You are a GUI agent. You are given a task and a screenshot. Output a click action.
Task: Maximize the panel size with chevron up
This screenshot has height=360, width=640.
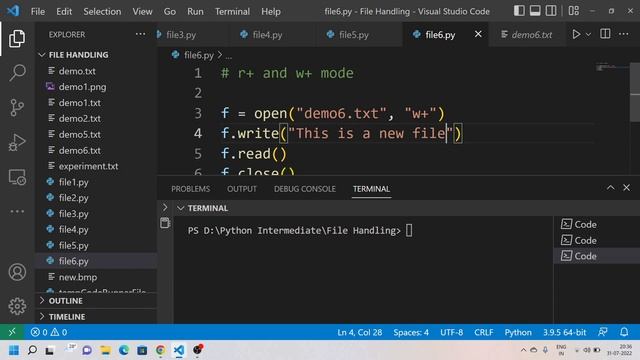tap(610, 188)
